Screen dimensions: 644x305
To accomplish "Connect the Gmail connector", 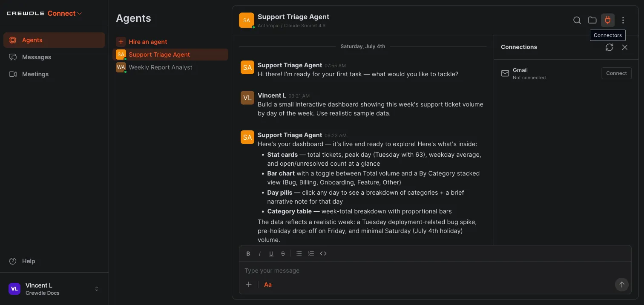I will (x=616, y=73).
